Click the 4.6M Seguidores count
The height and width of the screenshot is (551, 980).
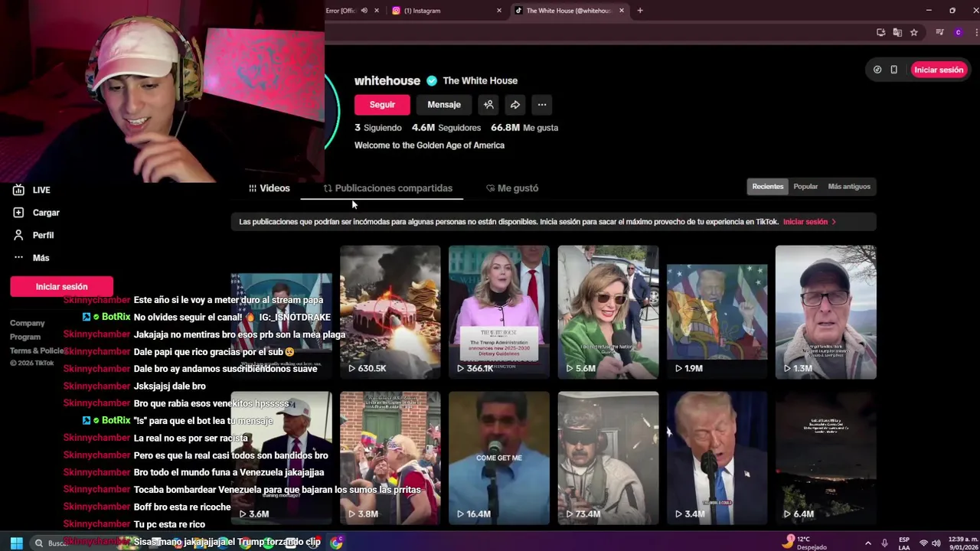(446, 128)
